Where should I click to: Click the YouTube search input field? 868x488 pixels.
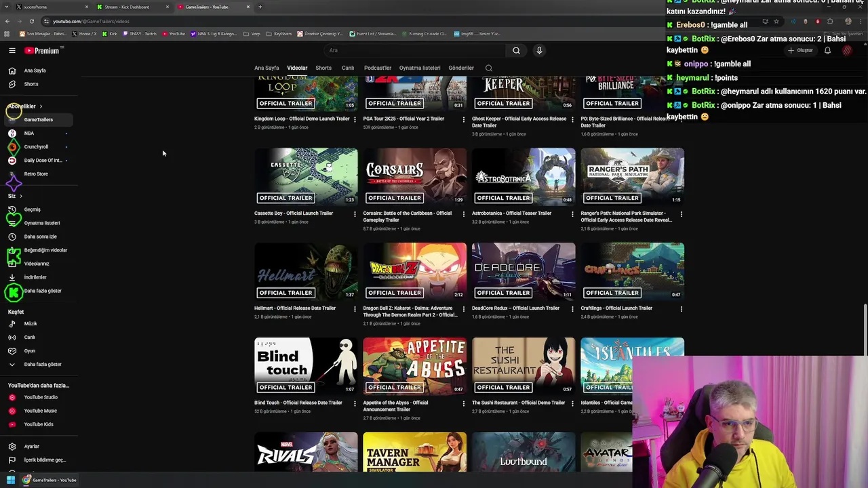(x=414, y=50)
